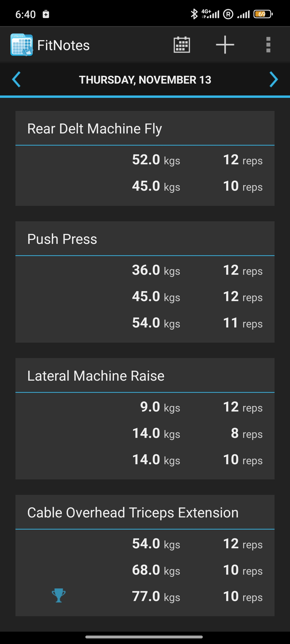Tap the plus icon to add exercise

tap(225, 45)
